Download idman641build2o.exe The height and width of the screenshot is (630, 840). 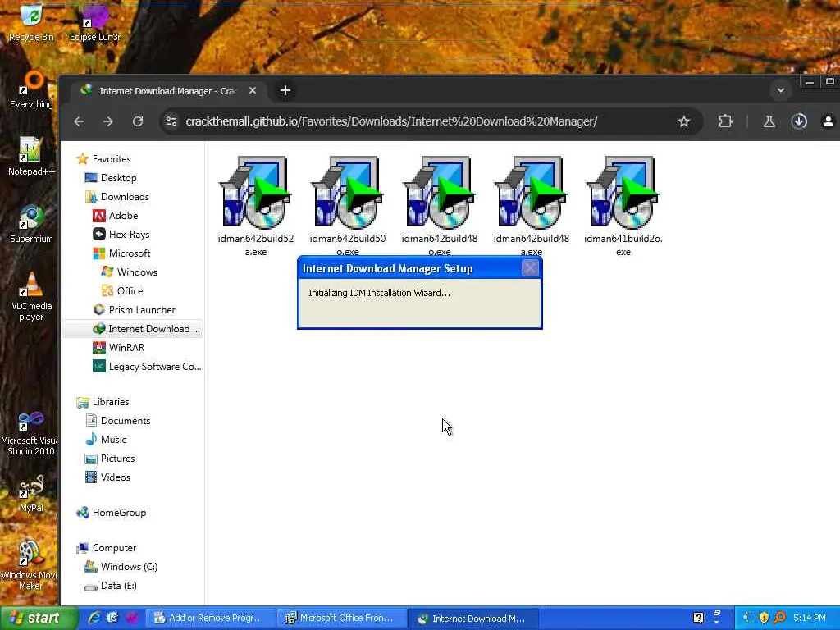tap(623, 206)
